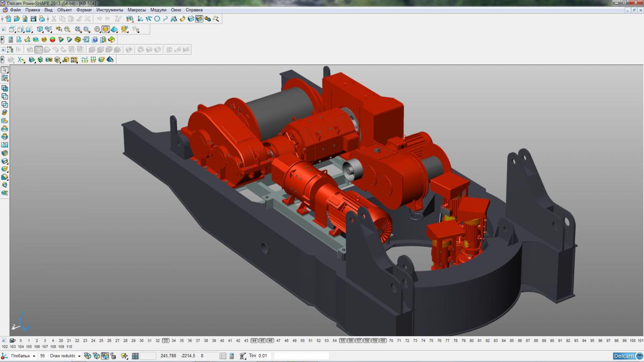Select the Text annotation tool icon

pos(174,18)
